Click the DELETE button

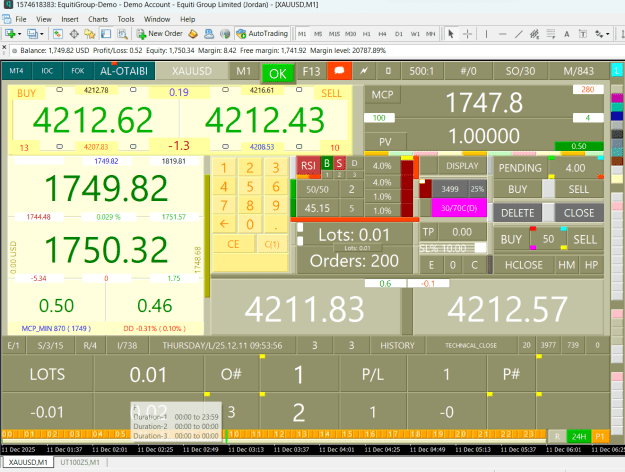[517, 213]
